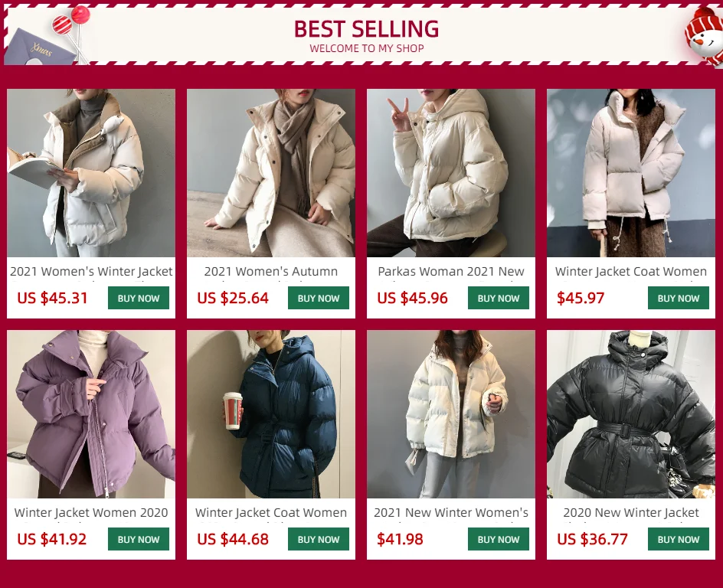Open the 'Winter Jacket Women 2020' title link
Image resolution: width=723 pixels, height=588 pixels.
(91, 512)
